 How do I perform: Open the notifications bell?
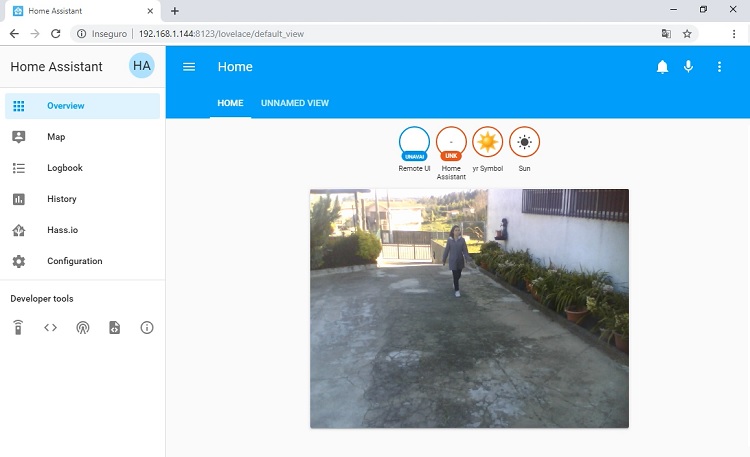(x=662, y=67)
